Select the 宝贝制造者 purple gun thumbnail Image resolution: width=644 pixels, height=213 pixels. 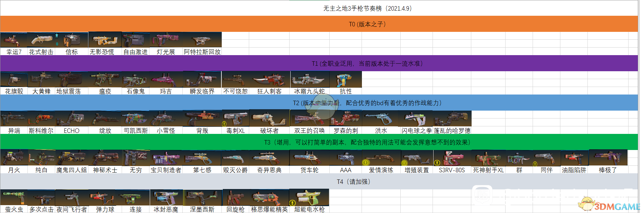166,158
